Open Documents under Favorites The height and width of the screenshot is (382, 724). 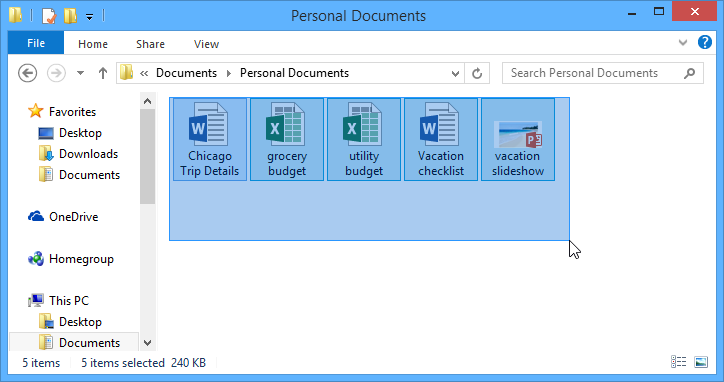coord(89,175)
